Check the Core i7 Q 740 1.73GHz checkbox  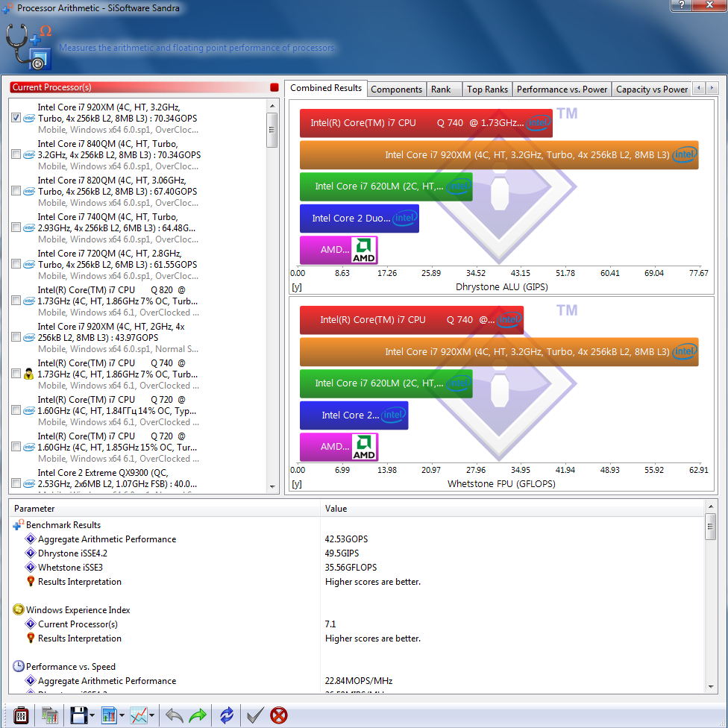tap(16, 373)
